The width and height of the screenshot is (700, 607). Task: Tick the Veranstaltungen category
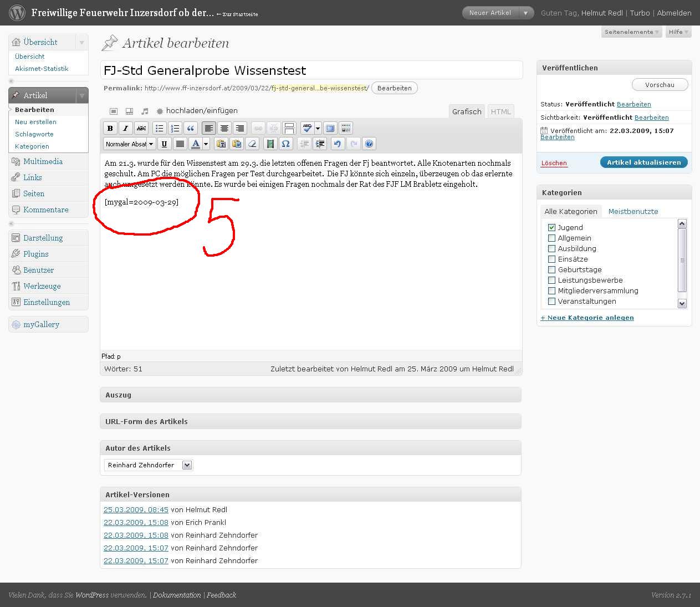point(551,301)
